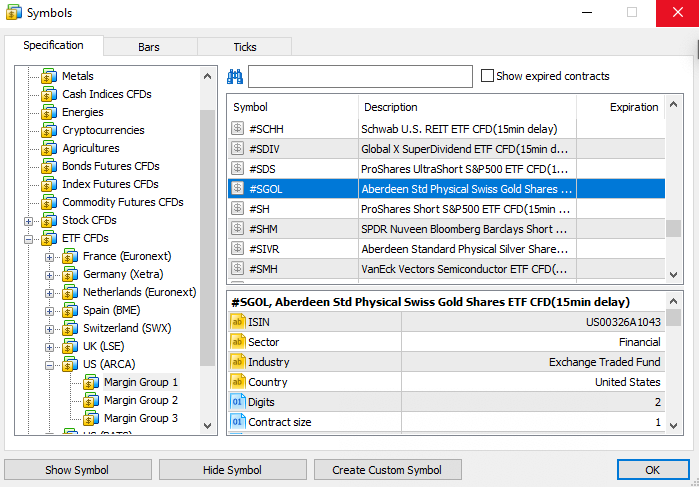Switch to the Specification tab
The image size is (699, 487).
point(53,45)
